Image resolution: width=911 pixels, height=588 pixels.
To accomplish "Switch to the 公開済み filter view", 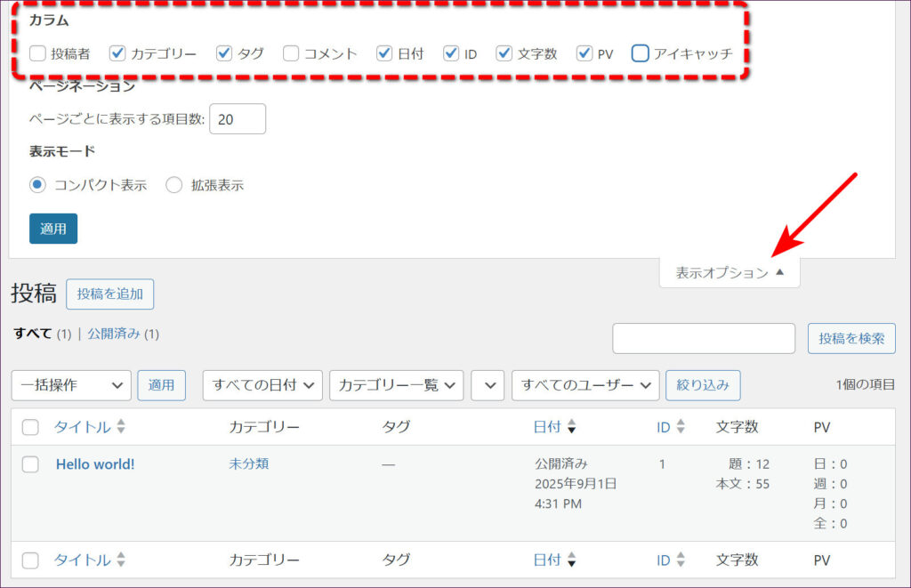I will click(x=113, y=334).
